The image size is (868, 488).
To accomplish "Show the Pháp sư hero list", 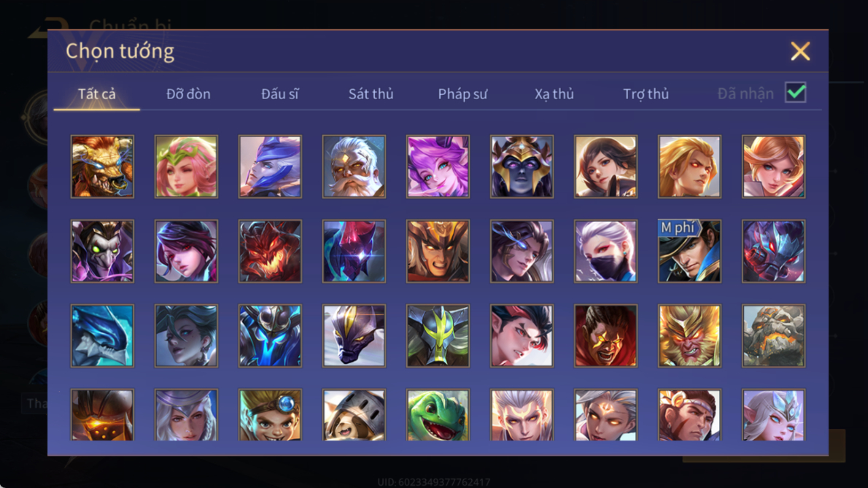I will 462,94.
